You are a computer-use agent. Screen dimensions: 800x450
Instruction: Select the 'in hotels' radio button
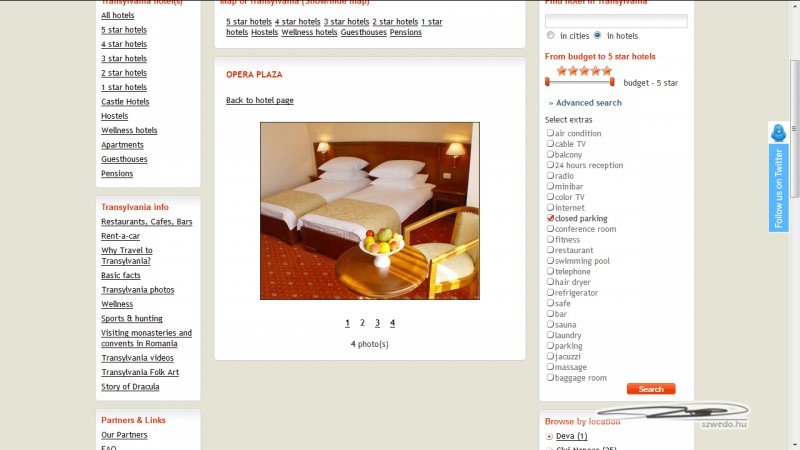597,35
